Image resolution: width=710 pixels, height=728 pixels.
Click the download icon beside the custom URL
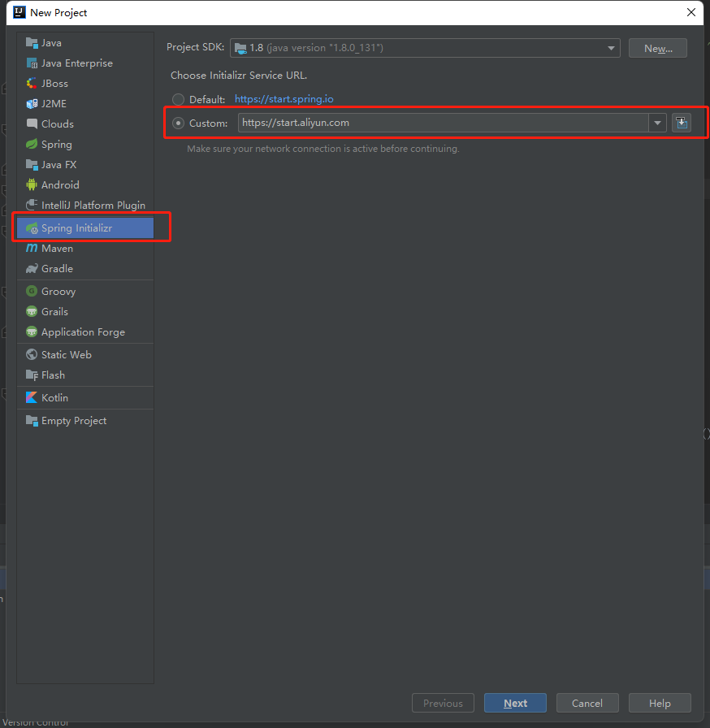681,123
